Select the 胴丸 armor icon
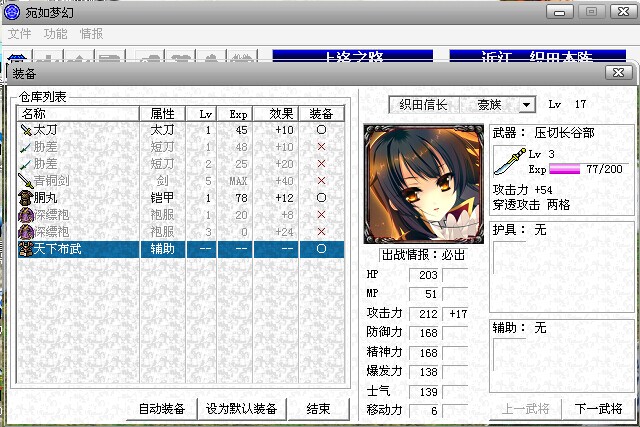The height and width of the screenshot is (427, 640). pyautogui.click(x=26, y=198)
